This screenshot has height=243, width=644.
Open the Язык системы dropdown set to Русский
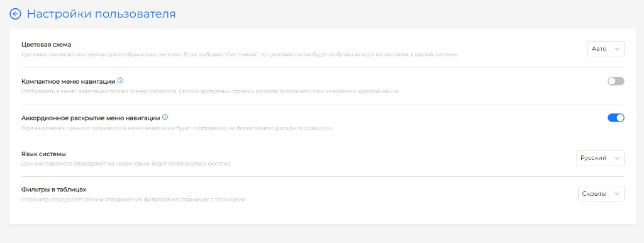coord(600,158)
